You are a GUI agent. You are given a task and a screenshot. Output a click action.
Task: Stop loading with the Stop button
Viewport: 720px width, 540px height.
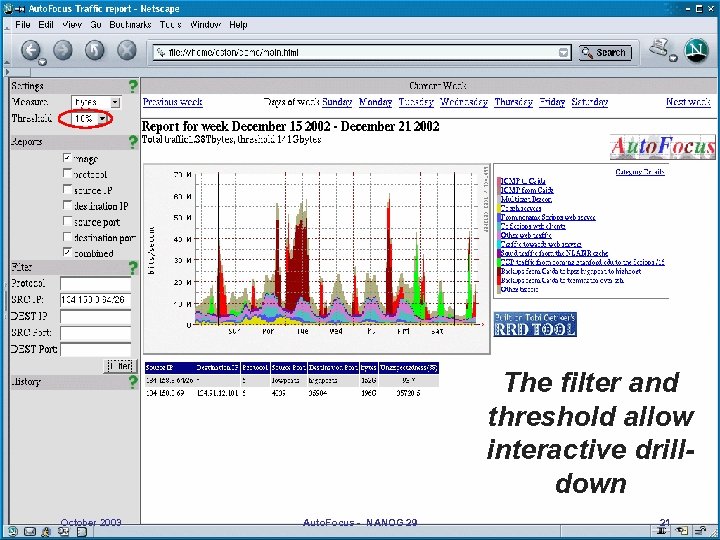click(x=127, y=50)
